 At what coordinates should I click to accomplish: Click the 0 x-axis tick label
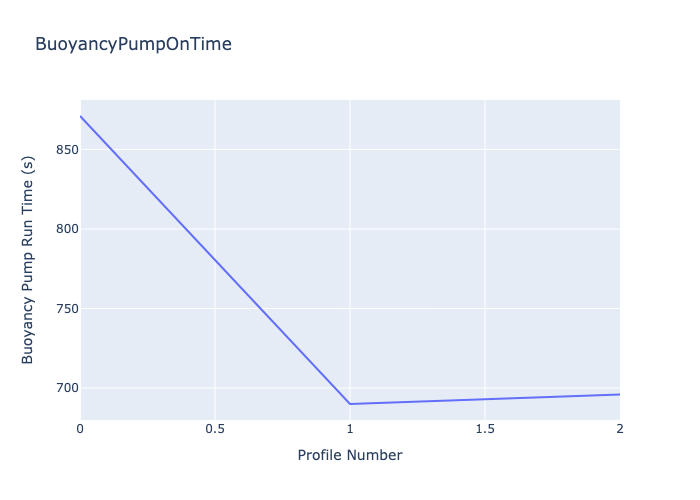(x=81, y=429)
